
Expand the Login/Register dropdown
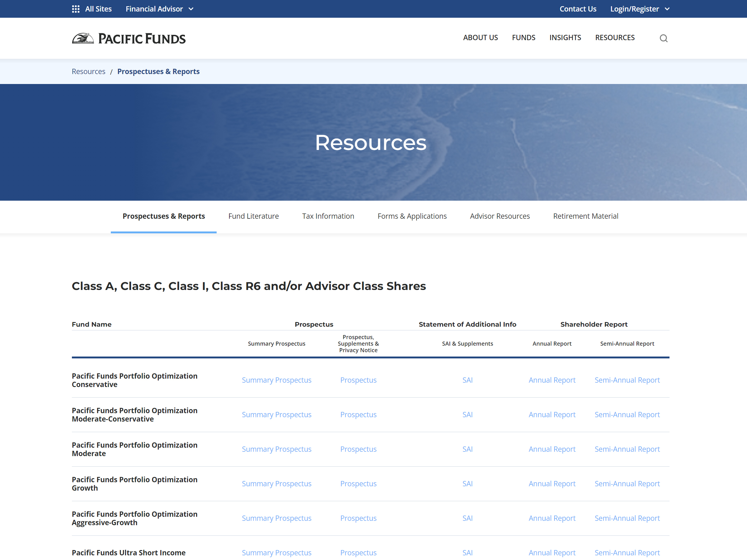point(640,9)
